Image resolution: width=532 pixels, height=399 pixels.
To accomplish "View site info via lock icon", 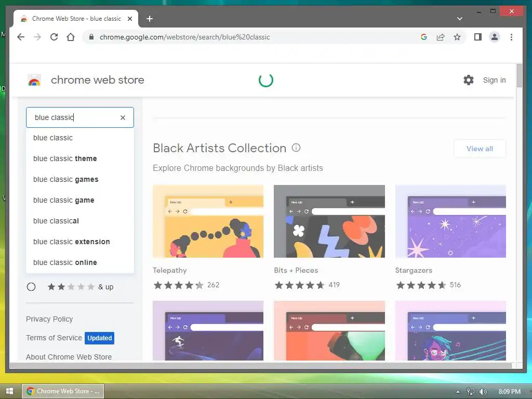I will point(91,37).
